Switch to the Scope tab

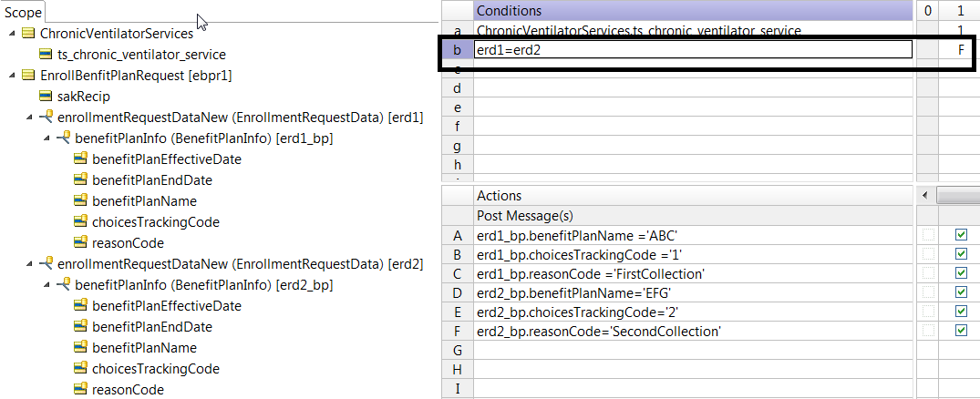(23, 13)
